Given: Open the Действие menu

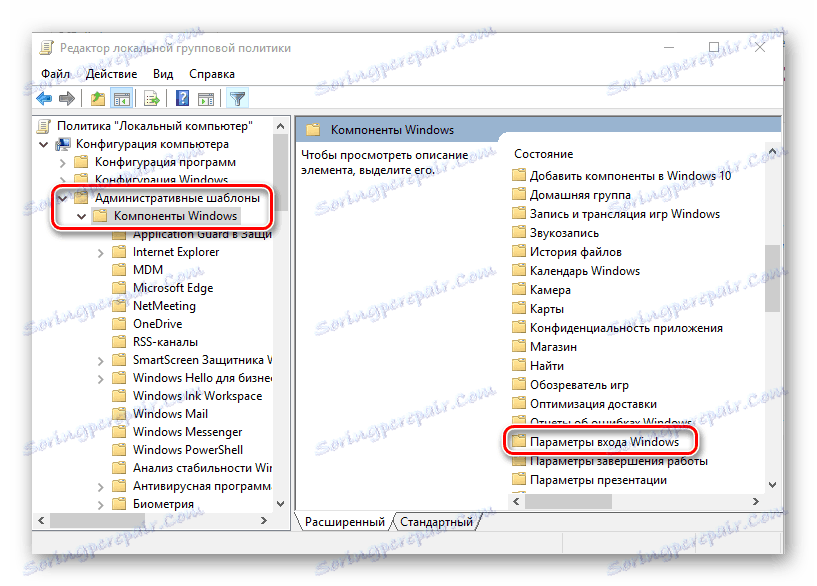Looking at the screenshot, I should click(111, 73).
